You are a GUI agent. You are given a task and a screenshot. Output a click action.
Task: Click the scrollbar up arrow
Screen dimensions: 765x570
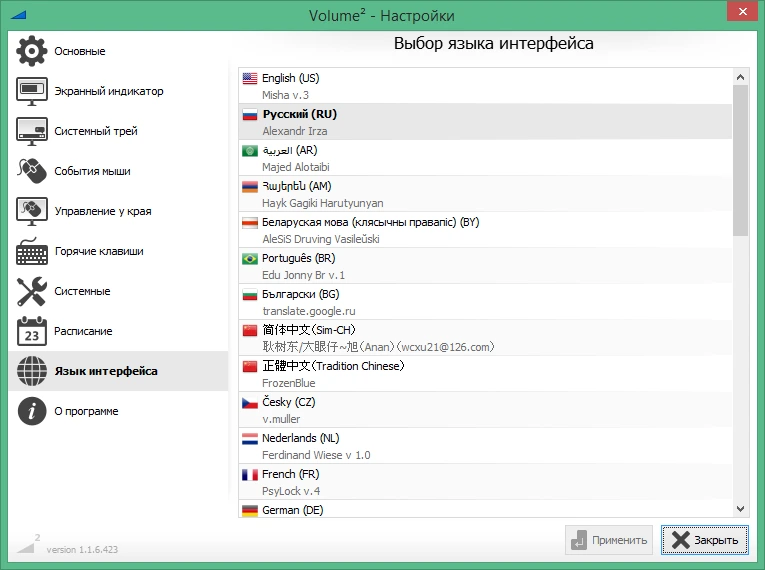coord(740,77)
